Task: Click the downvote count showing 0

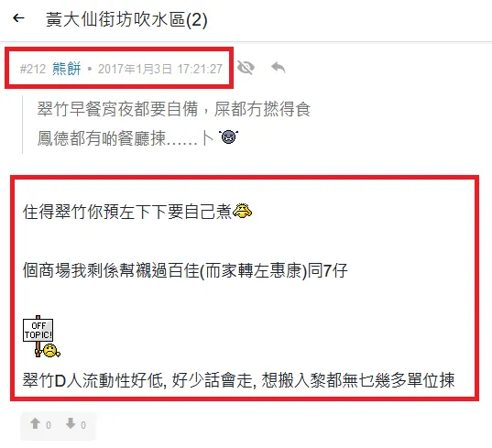Action: 83,425
